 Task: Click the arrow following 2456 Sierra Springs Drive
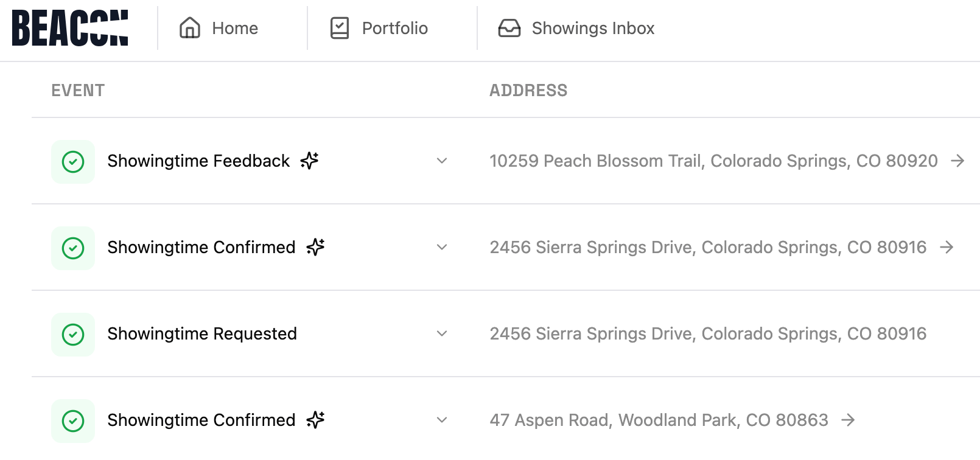(x=947, y=248)
